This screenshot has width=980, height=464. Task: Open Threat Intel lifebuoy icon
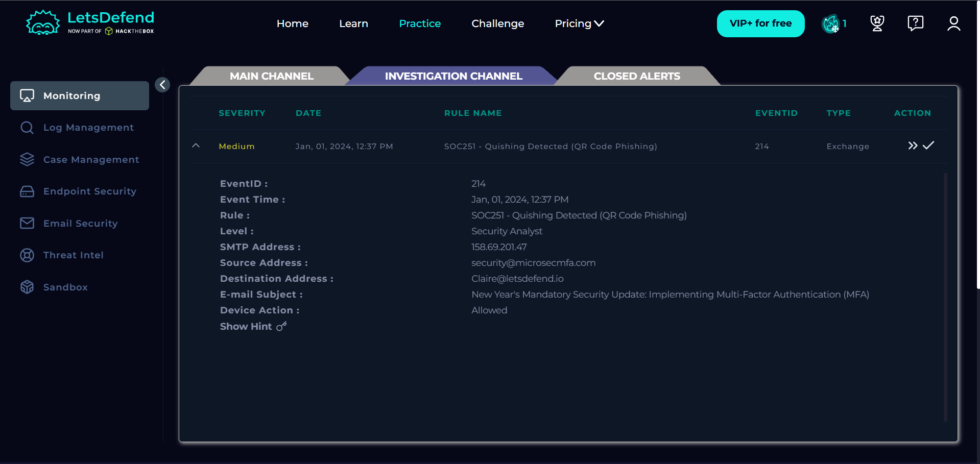27,255
